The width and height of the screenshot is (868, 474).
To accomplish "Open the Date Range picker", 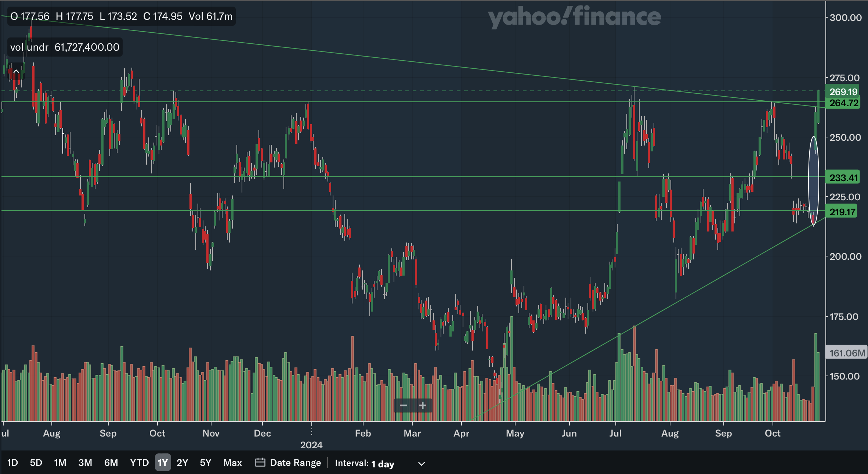I will [295, 463].
